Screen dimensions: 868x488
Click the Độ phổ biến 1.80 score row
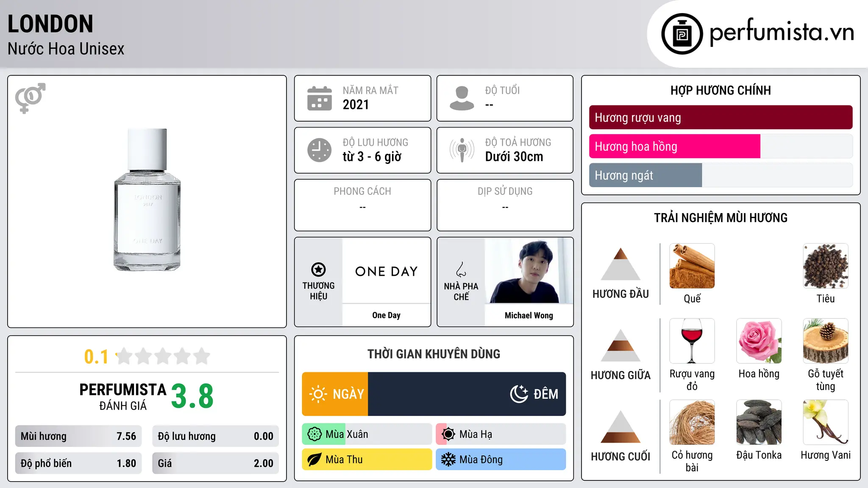click(x=78, y=463)
